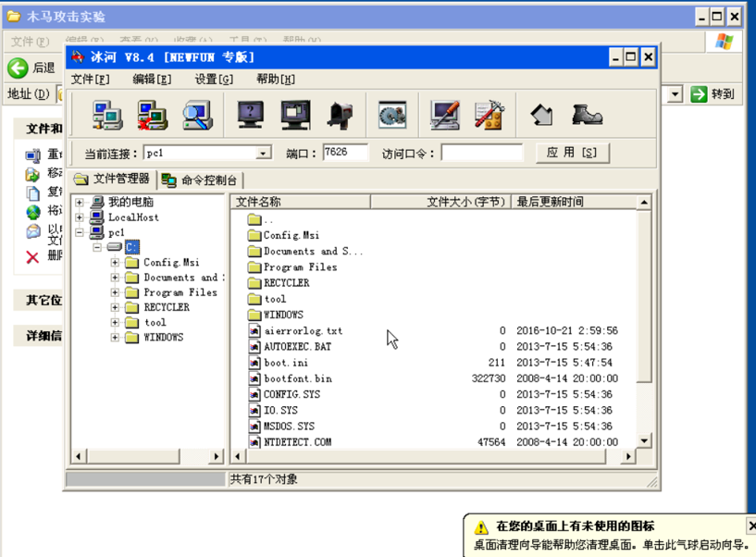Sort by 文件名称 column header
Viewport: 756px width, 557px height.
[x=301, y=202]
